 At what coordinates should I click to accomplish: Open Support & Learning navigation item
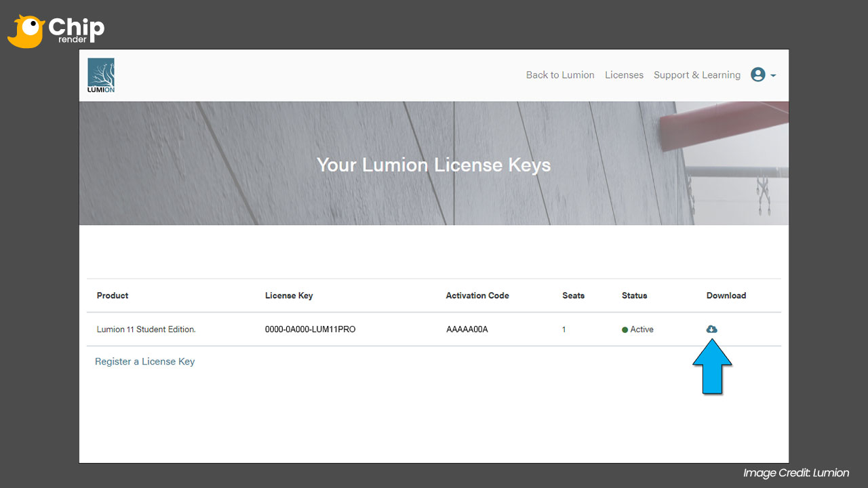click(697, 75)
